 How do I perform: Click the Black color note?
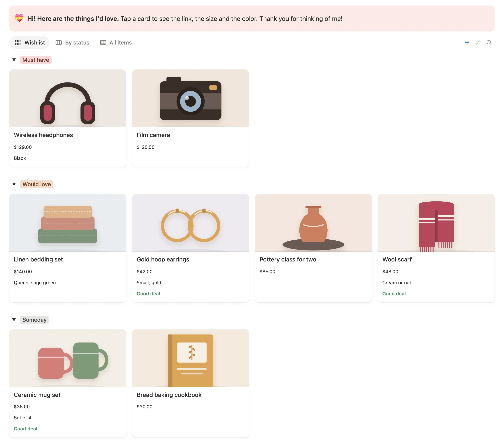tap(20, 158)
